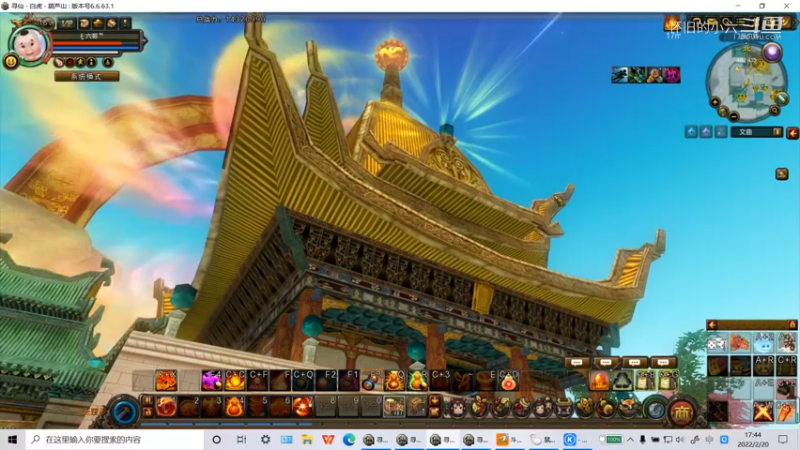Use the glowing gourd skill in slot 4

235,407
